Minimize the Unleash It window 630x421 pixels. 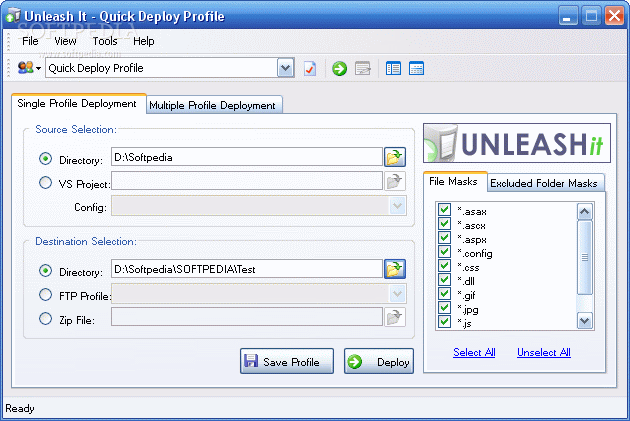point(568,16)
